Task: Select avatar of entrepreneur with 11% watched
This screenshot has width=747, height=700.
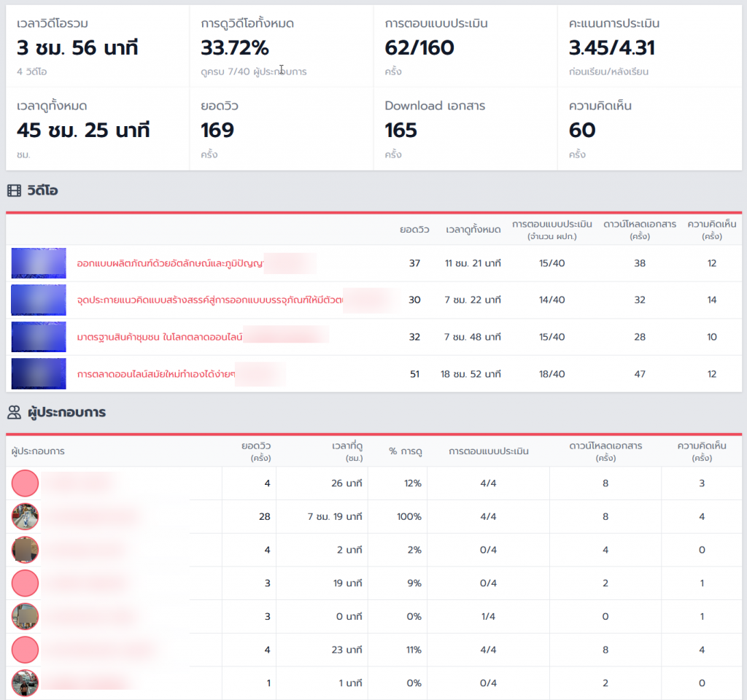Action: point(26,650)
